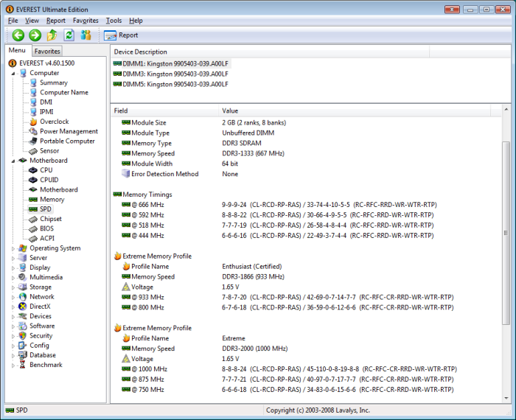Open the CPUID page icon

[x=33, y=180]
